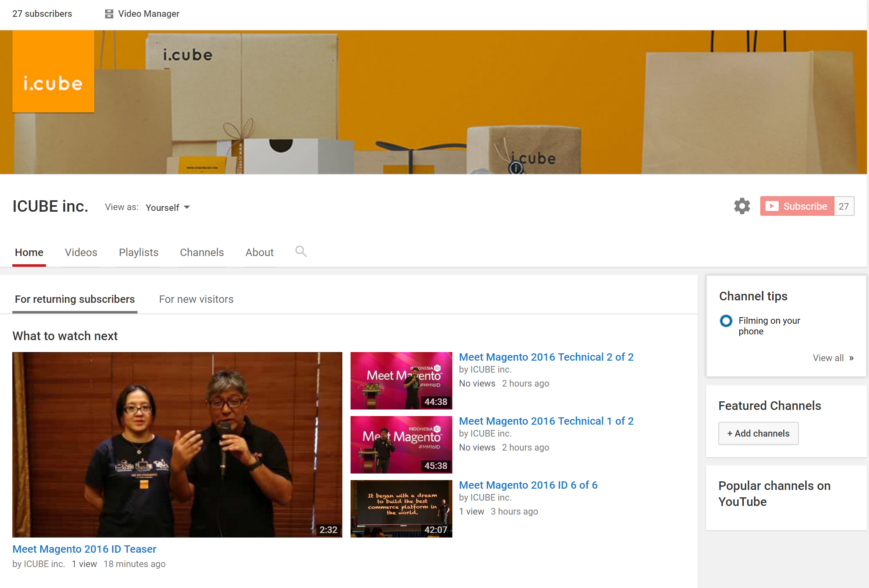Click the 3 hours ago timestamp
The height and width of the screenshot is (588, 869).
click(514, 512)
